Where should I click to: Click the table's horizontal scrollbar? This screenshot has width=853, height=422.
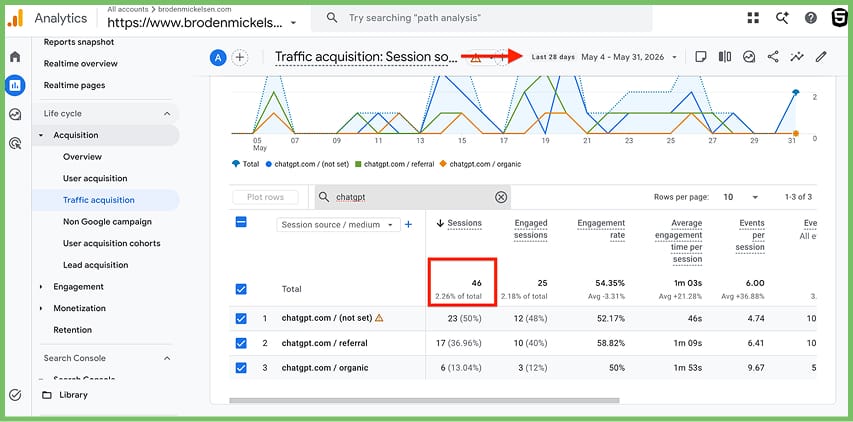pos(424,401)
